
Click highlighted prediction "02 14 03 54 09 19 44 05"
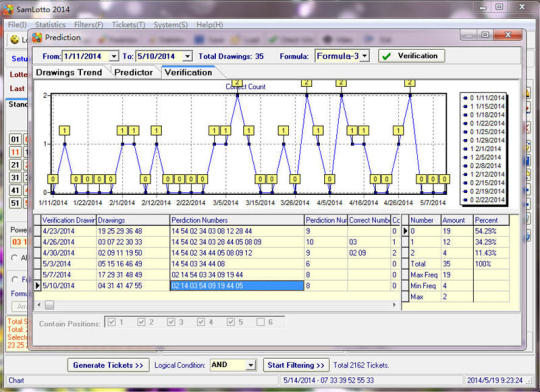[237, 286]
